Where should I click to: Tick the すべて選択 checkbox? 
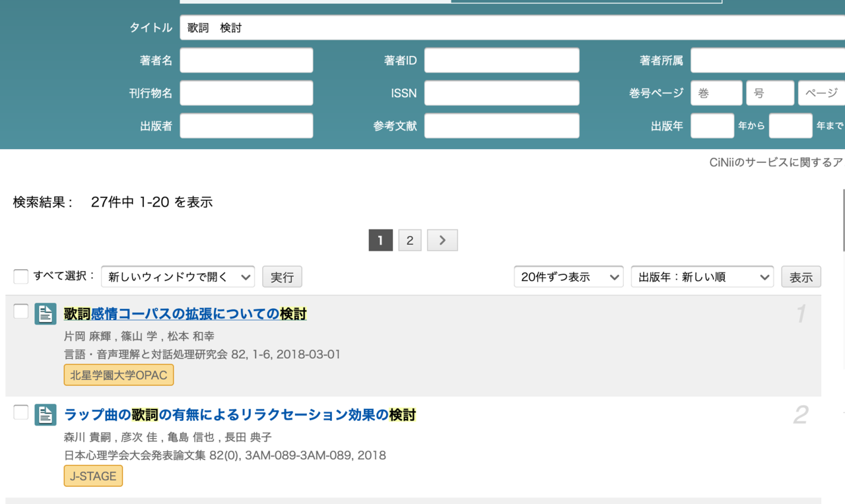point(21,276)
